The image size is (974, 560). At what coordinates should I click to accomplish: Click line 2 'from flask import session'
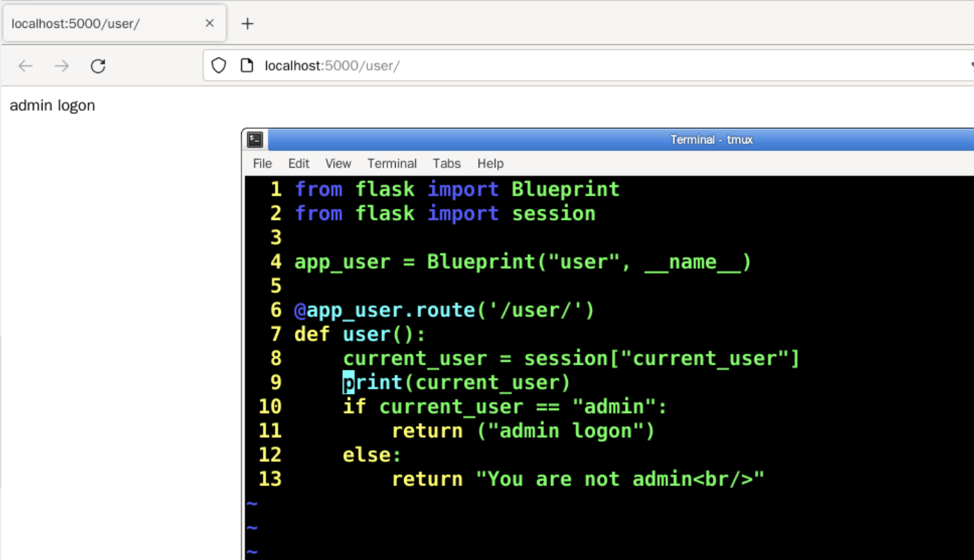pyautogui.click(x=445, y=213)
